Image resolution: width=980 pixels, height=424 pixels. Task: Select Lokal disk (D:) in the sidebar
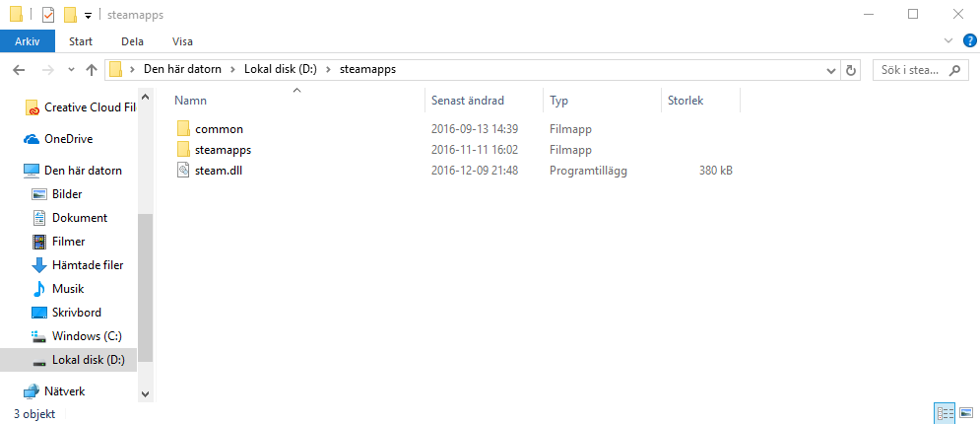click(x=68, y=360)
